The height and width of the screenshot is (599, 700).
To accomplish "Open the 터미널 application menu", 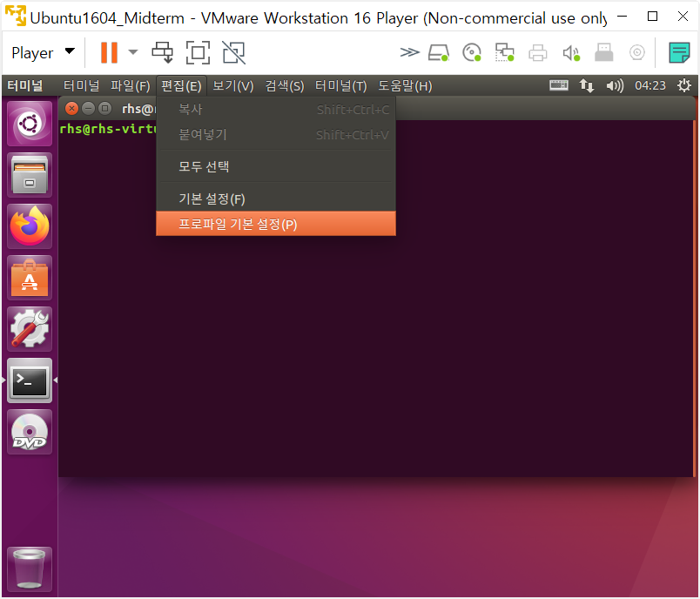I will pos(81,85).
